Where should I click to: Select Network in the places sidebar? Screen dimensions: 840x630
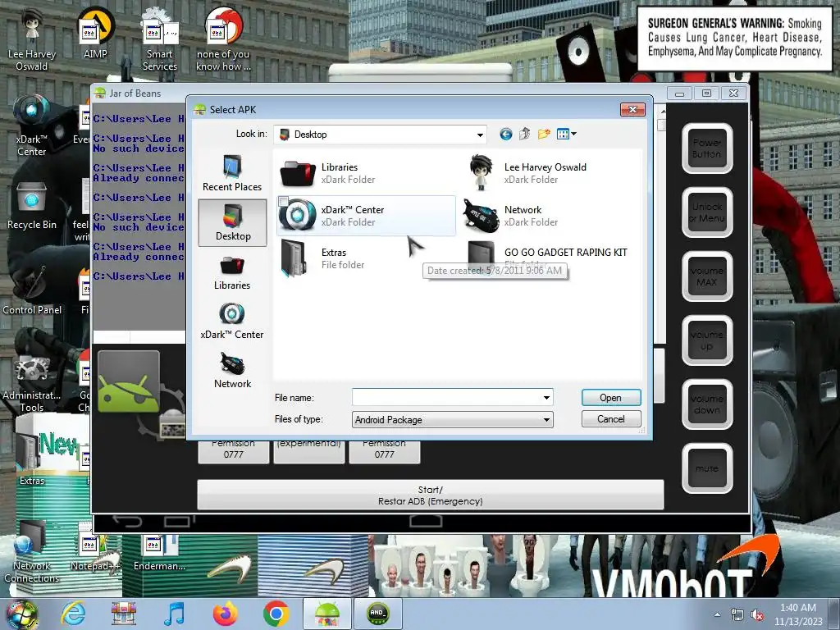[232, 371]
